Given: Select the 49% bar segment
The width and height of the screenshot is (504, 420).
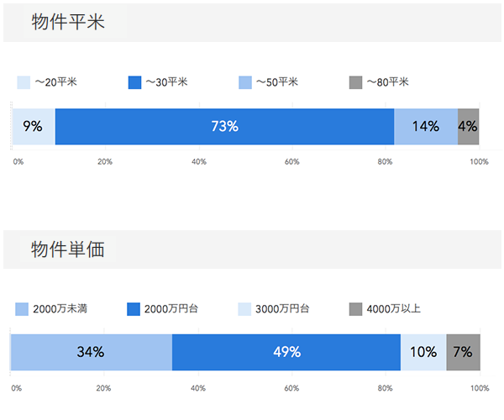Looking at the screenshot, I should (x=286, y=352).
